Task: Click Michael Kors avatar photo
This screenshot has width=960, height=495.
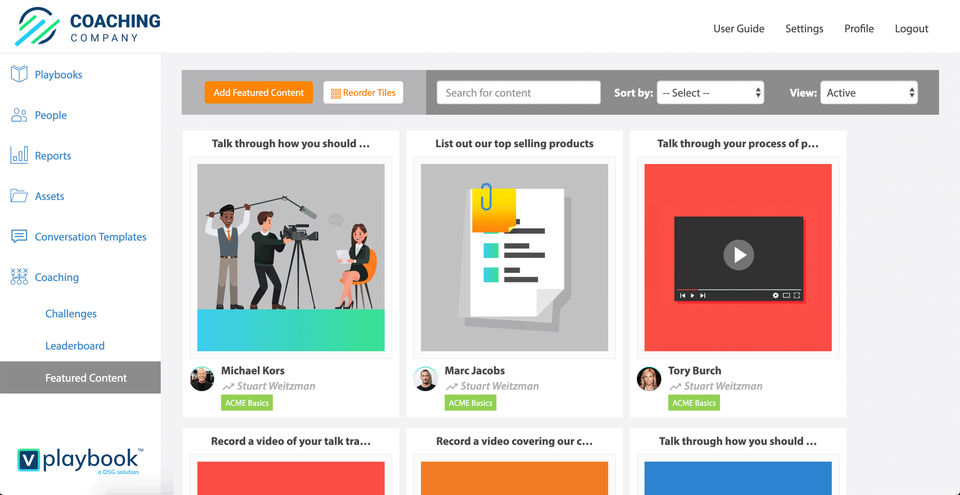Action: point(202,379)
